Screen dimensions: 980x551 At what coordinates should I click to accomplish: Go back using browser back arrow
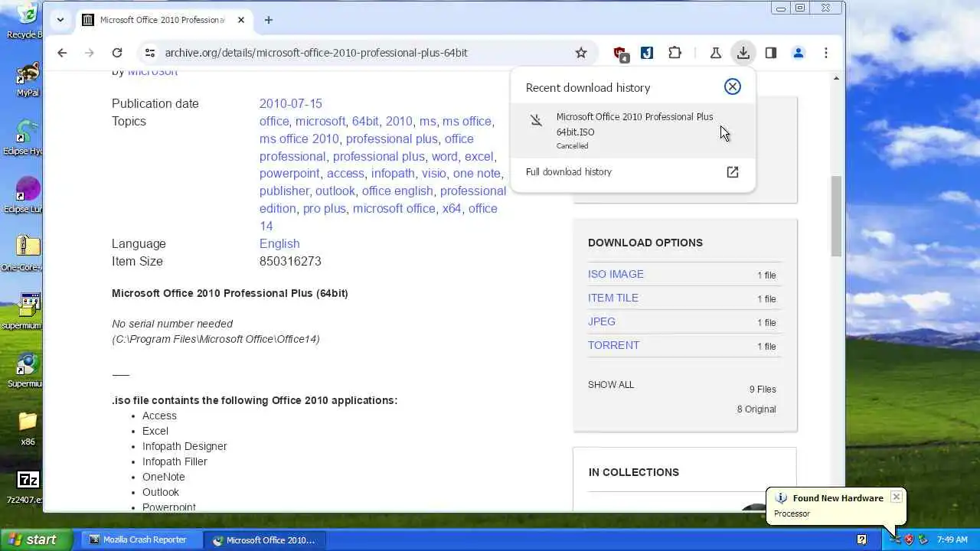tap(62, 53)
